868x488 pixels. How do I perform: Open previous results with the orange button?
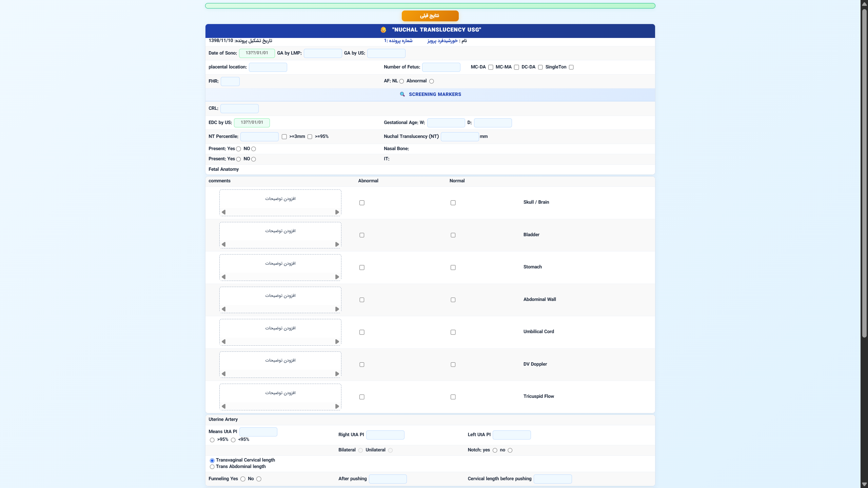tap(430, 16)
